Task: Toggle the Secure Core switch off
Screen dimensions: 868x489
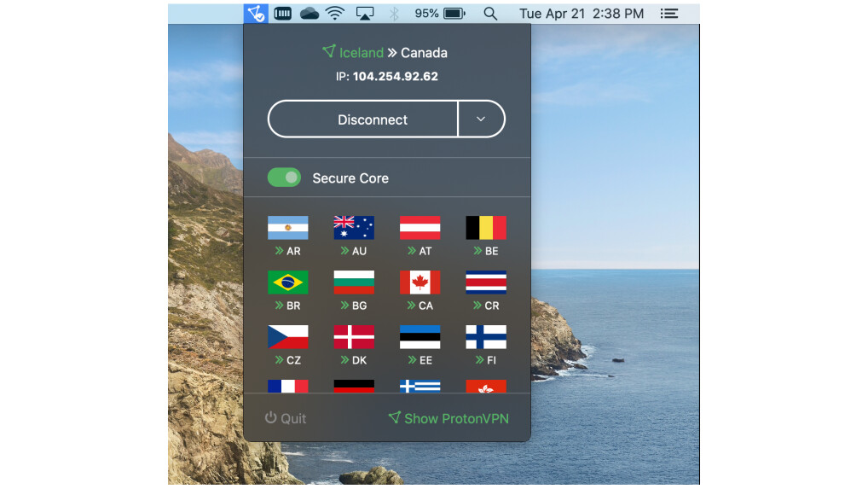Action: [x=284, y=178]
